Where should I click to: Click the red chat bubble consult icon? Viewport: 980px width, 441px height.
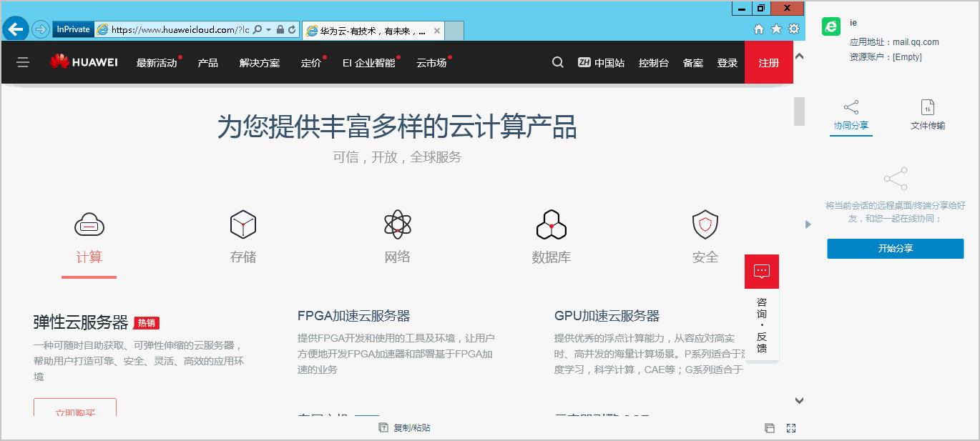762,272
